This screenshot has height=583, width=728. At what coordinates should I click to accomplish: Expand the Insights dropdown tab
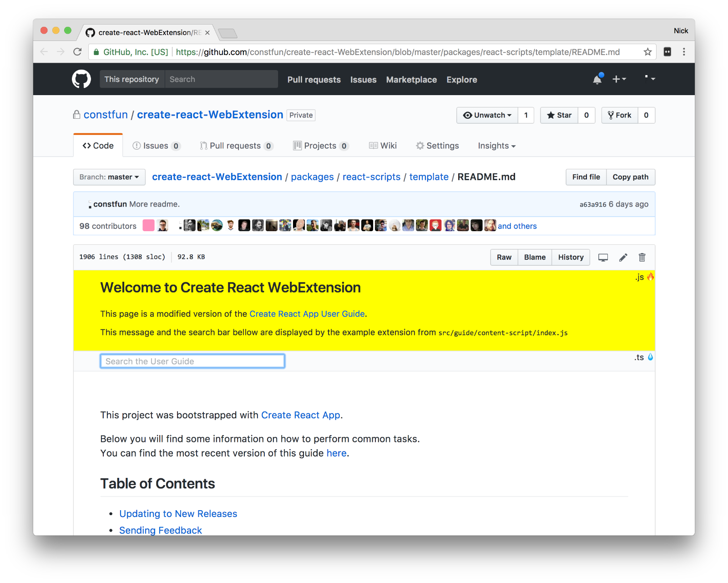[496, 146]
